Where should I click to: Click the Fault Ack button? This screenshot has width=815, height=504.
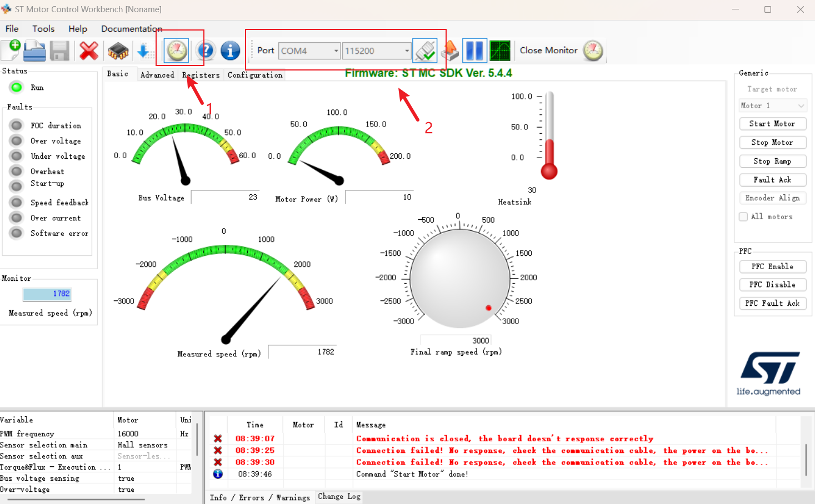[x=773, y=180]
